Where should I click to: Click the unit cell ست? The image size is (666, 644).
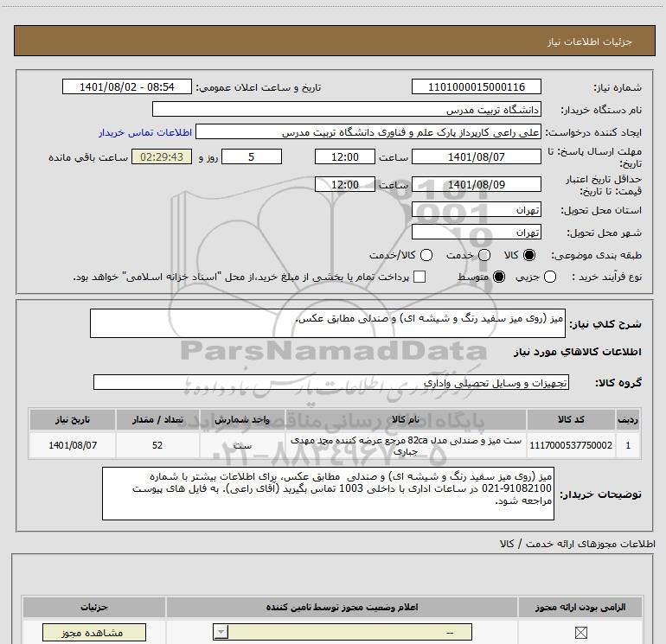coord(242,445)
